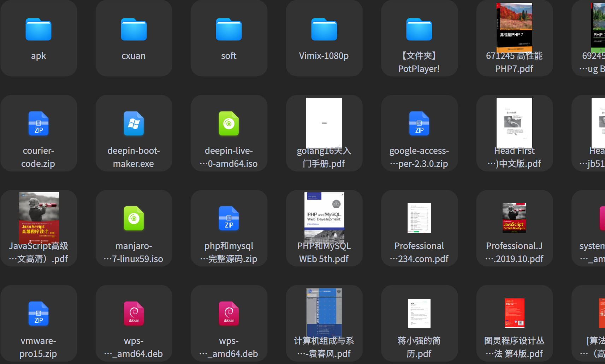Click the name label "PHP和MySQL WEb 5th.pdf"
Screen dimensions: 605x364
point(324,252)
